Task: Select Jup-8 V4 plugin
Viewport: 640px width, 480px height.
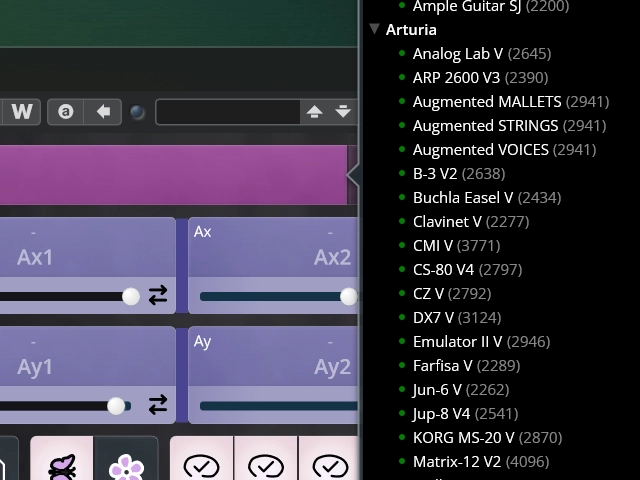Action: click(x=465, y=414)
